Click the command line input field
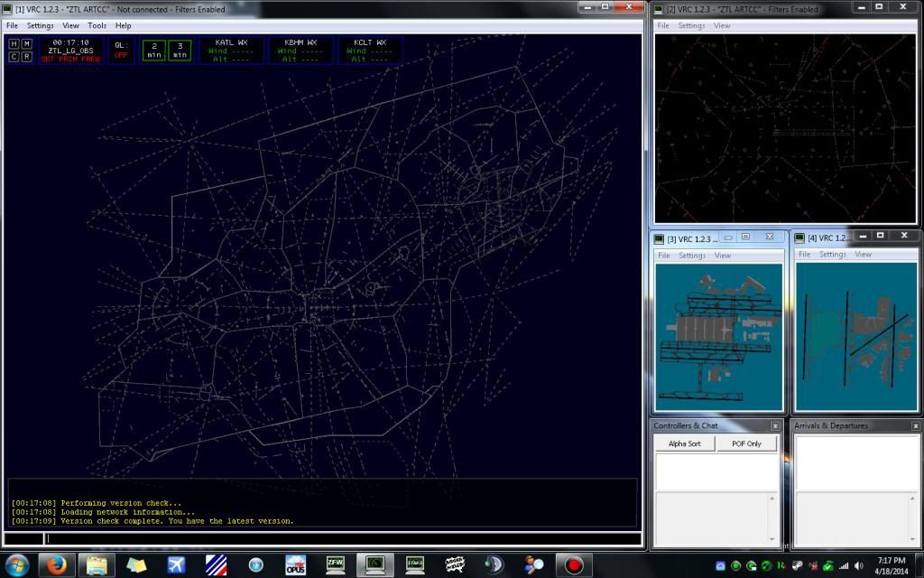The image size is (924, 578). pos(343,539)
